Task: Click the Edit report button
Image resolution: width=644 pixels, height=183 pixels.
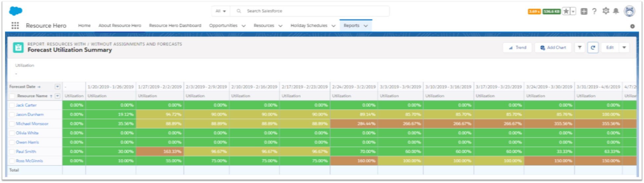Action: coord(610,48)
